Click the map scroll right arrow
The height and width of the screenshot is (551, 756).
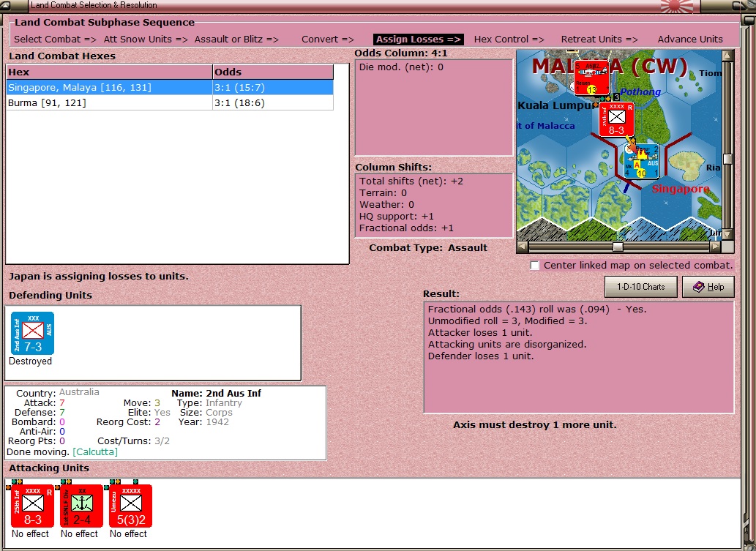[x=716, y=247]
